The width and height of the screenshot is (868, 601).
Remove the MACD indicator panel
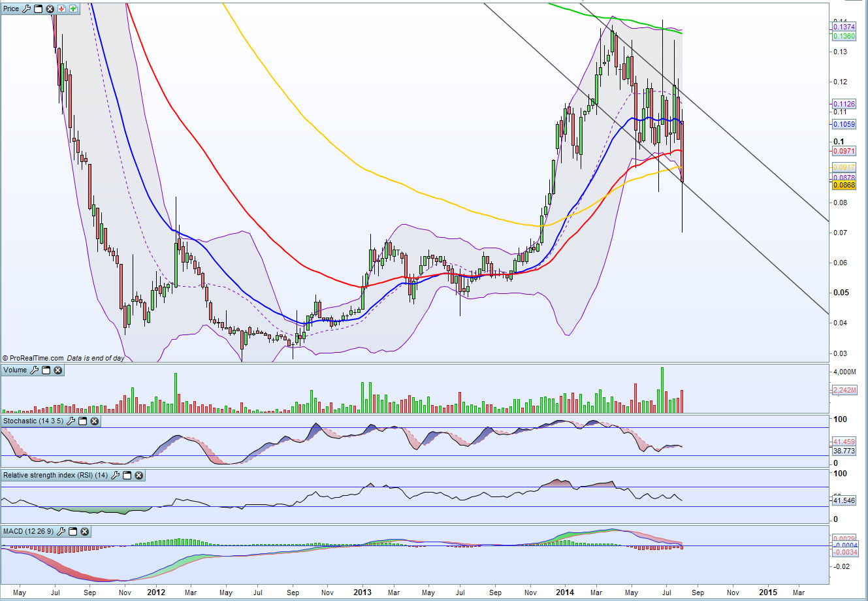[84, 531]
